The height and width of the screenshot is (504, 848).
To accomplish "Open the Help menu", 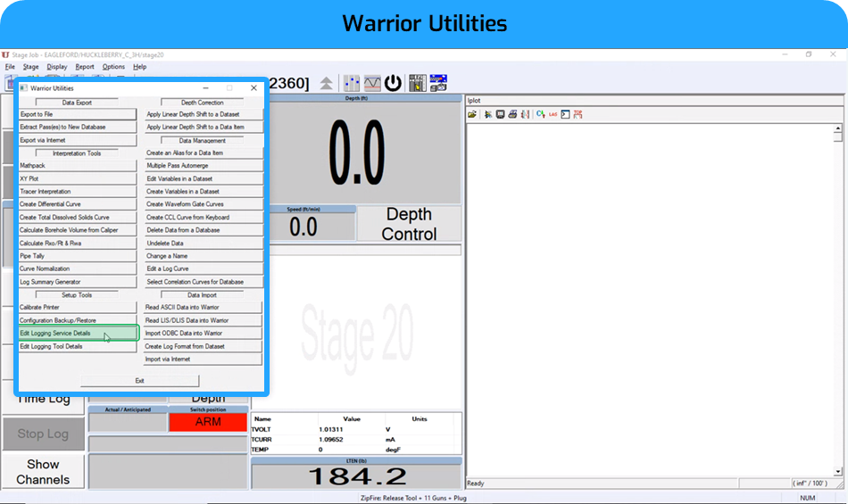I will (x=139, y=67).
